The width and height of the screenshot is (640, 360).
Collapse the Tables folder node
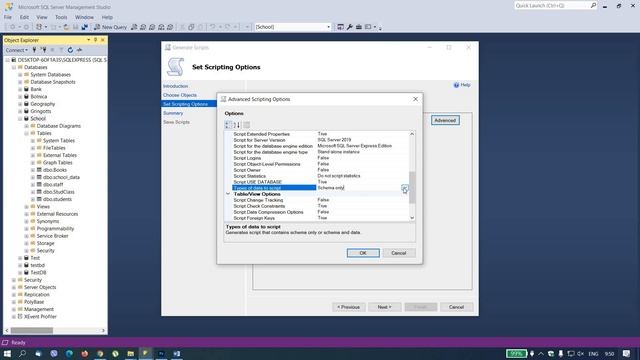[x=27, y=133]
